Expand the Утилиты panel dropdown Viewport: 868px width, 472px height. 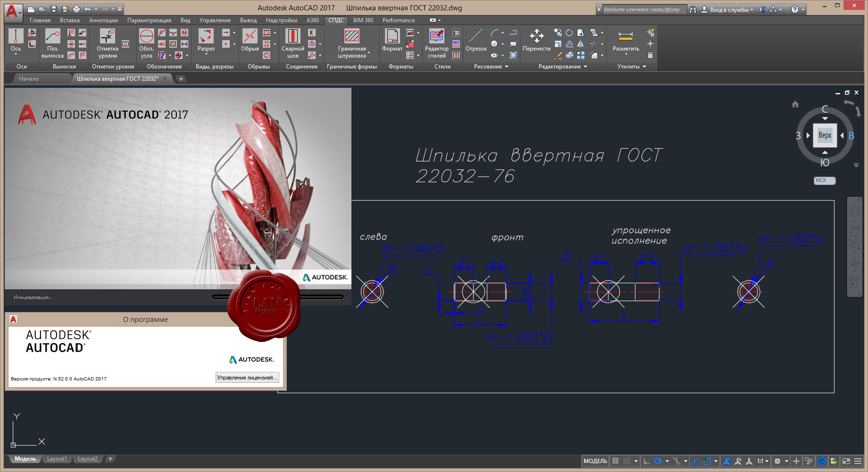click(644, 67)
